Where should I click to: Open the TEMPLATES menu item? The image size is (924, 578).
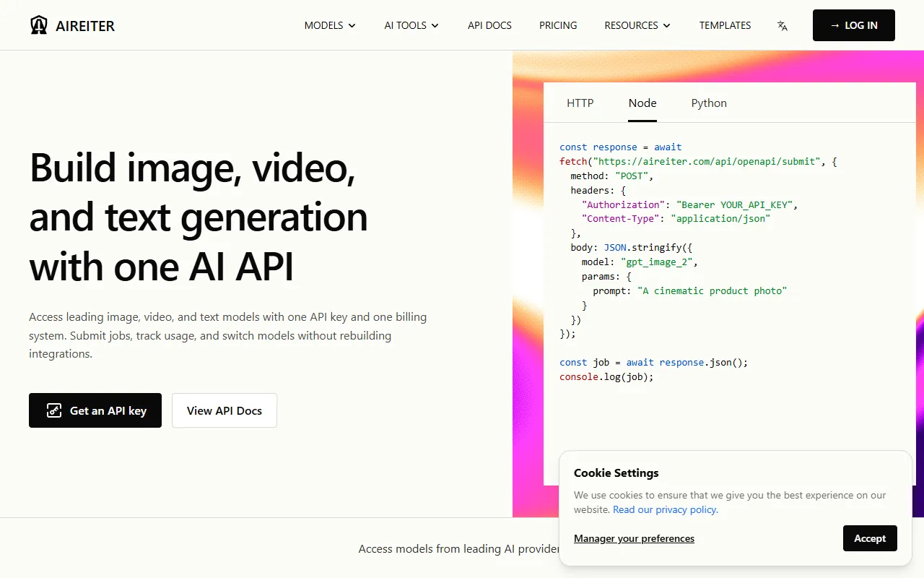click(x=725, y=25)
